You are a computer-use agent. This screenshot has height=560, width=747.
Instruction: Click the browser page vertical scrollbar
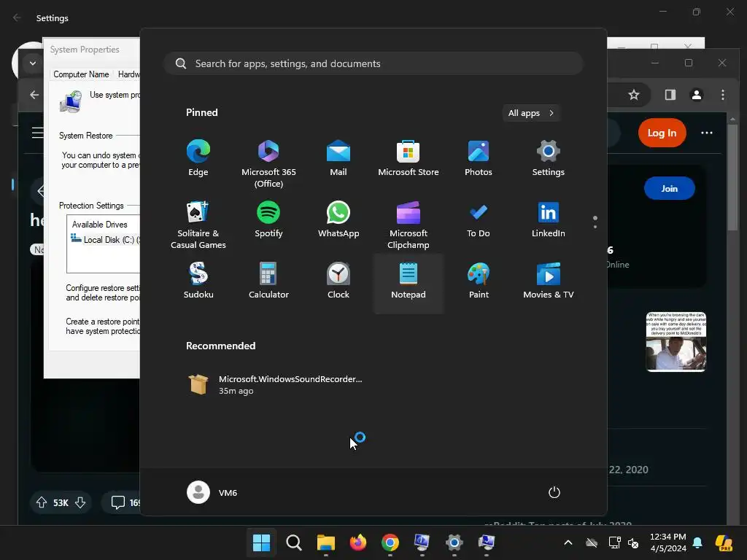pos(732,176)
